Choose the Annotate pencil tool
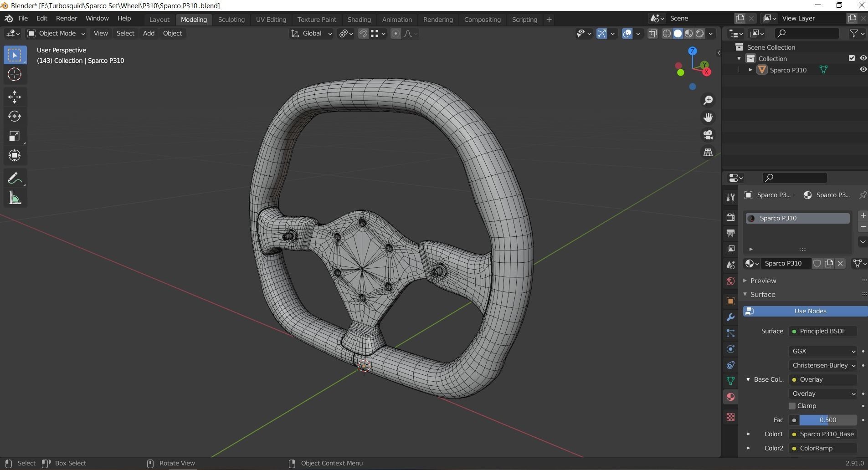Screen dimensions: 868x470 click(x=15, y=178)
